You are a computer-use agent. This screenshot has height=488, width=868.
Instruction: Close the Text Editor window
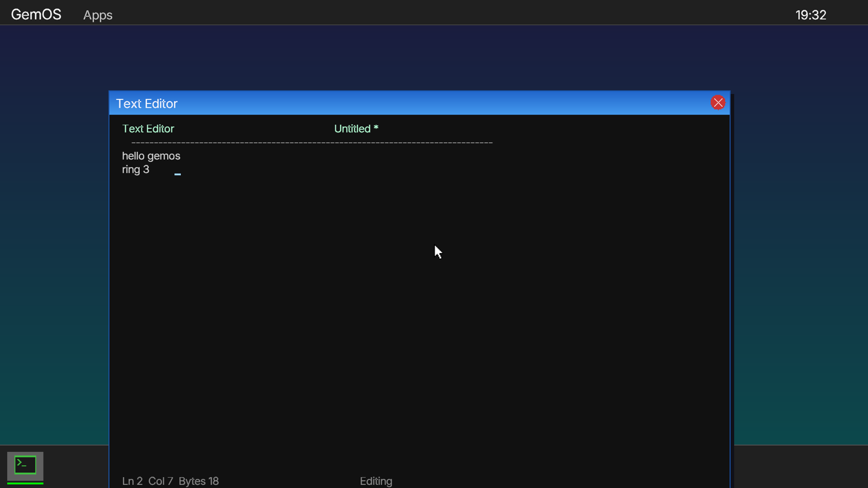(717, 103)
